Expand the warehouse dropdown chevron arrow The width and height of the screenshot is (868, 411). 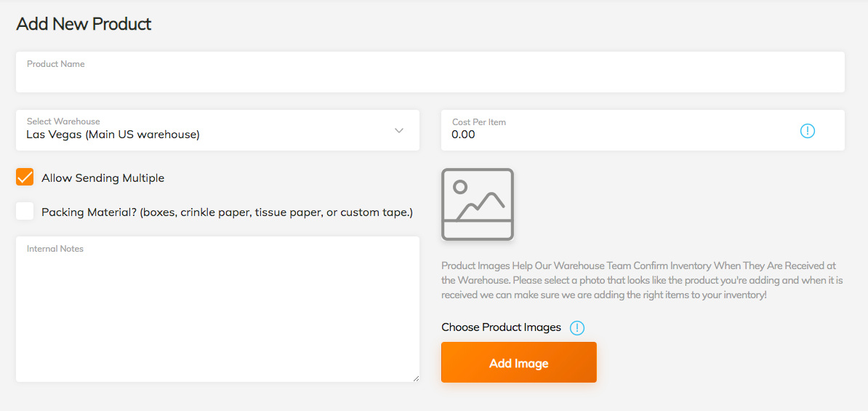[399, 131]
